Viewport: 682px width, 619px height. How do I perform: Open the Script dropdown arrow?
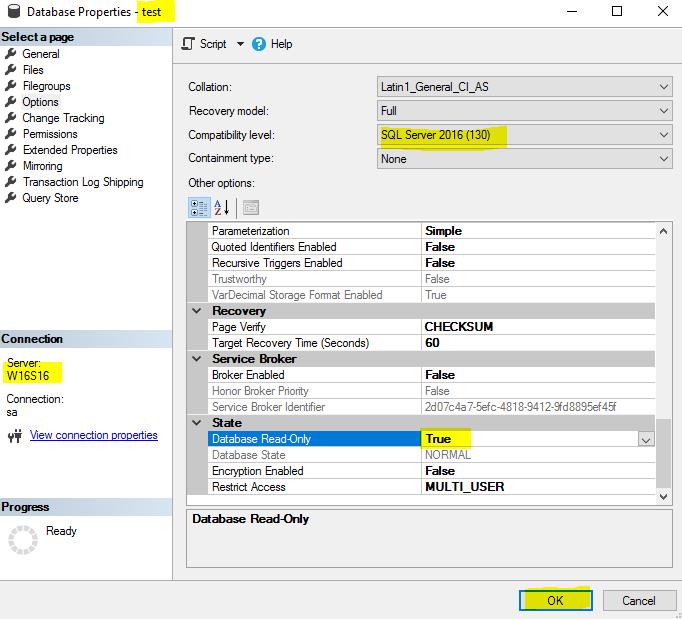(x=240, y=44)
